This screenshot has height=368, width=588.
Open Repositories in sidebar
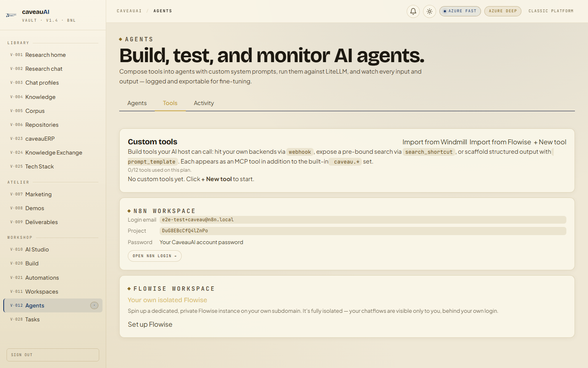53,125
